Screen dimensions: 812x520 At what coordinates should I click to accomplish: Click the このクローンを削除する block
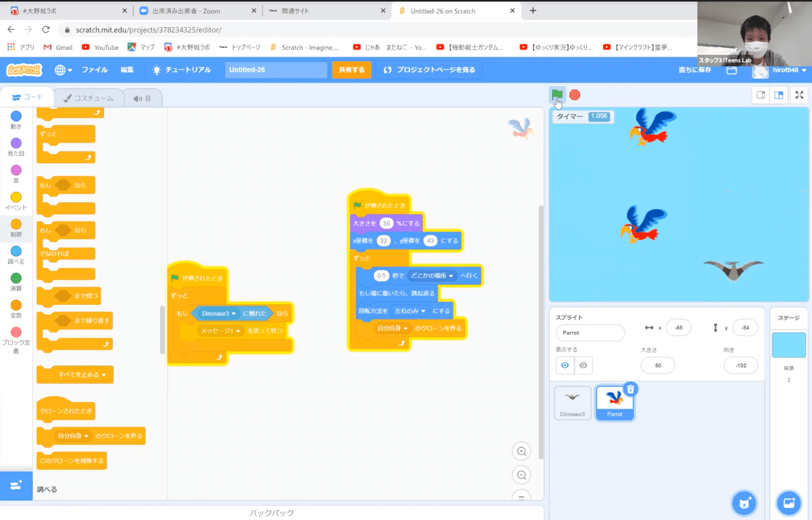(72, 461)
